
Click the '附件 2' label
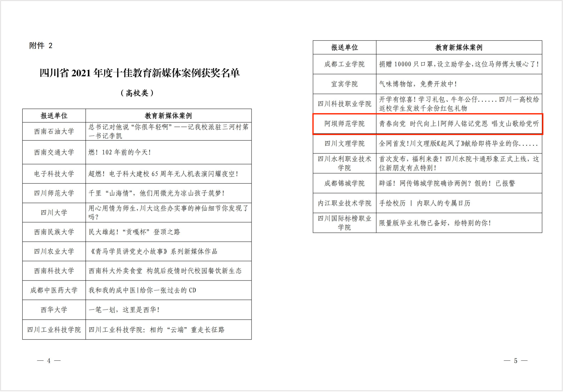41,46
